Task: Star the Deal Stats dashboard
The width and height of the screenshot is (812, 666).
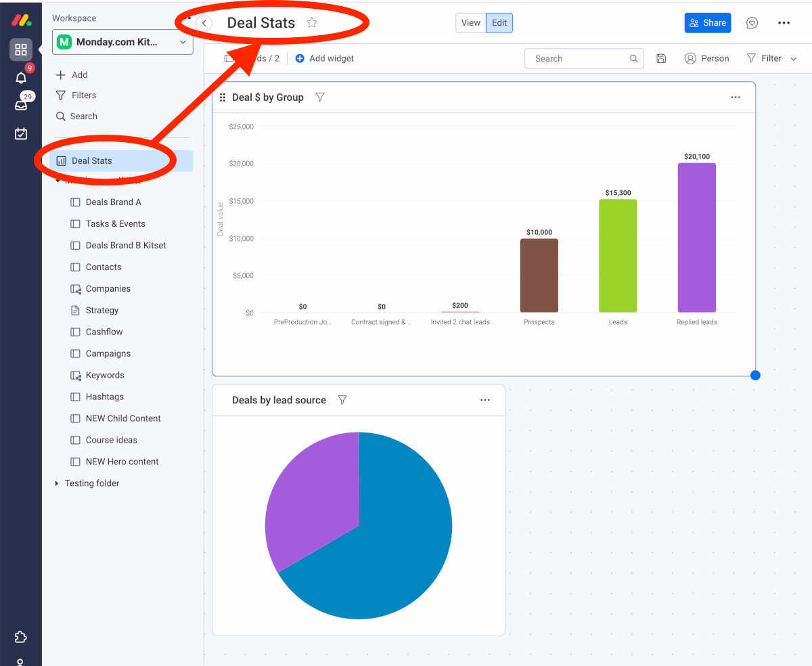Action: coord(312,22)
